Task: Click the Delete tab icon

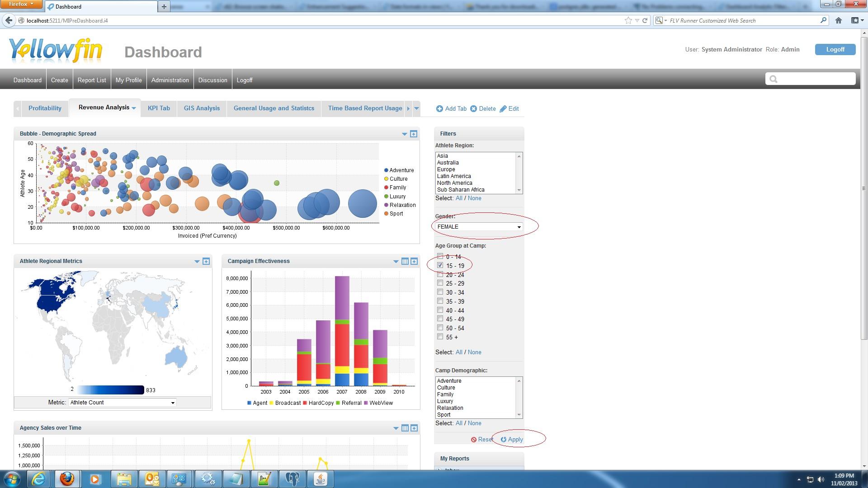Action: click(473, 108)
